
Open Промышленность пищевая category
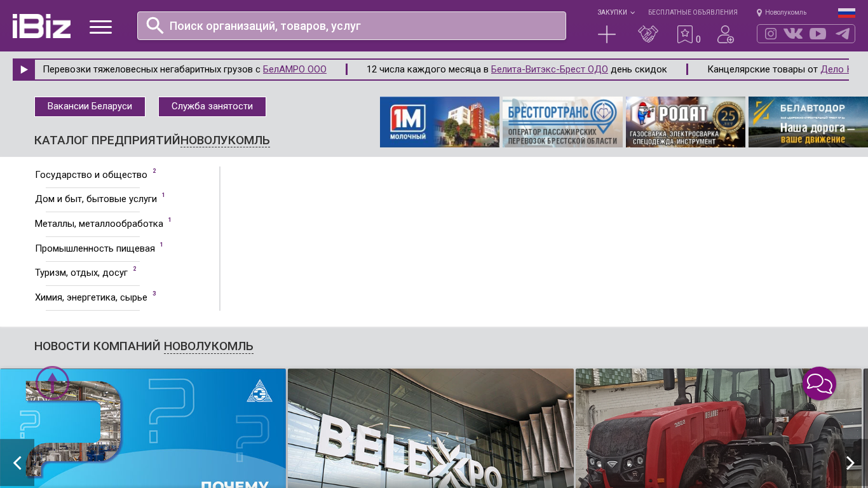point(95,248)
